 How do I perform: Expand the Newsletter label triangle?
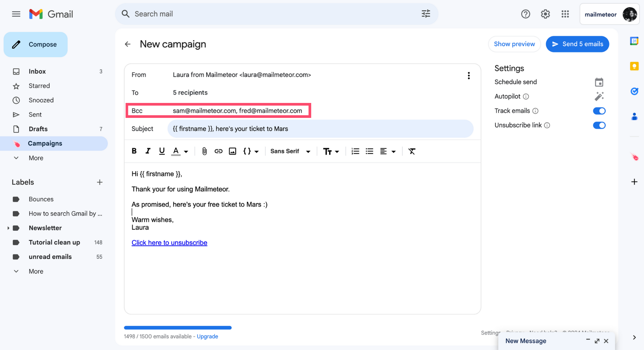point(8,228)
